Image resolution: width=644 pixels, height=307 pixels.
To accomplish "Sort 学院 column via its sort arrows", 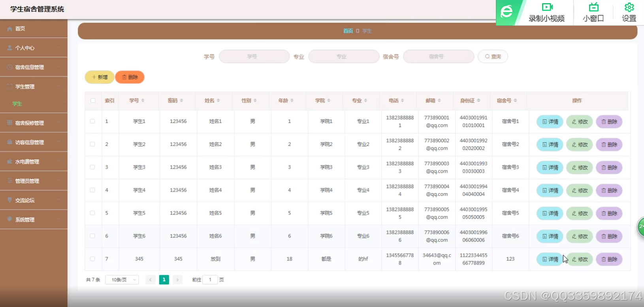I will [x=329, y=100].
